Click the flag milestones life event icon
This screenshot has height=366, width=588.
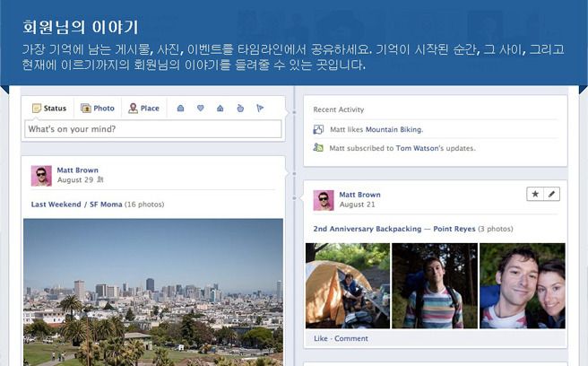[260, 109]
